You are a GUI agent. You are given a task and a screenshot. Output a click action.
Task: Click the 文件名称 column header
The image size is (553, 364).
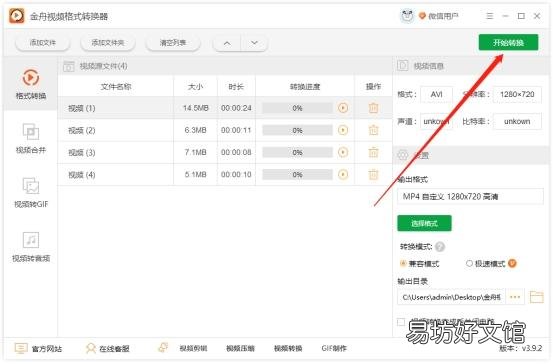click(116, 86)
